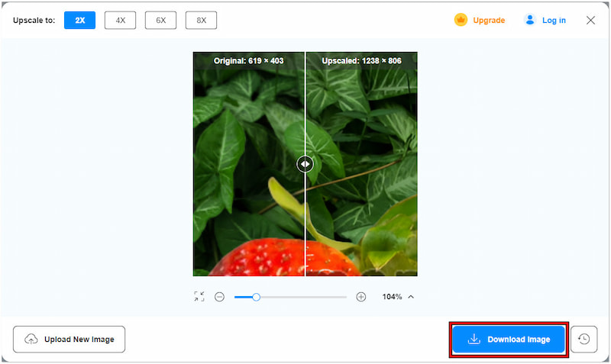Click the zoom slider track
Screen dimensions: 611x364
[290, 297]
